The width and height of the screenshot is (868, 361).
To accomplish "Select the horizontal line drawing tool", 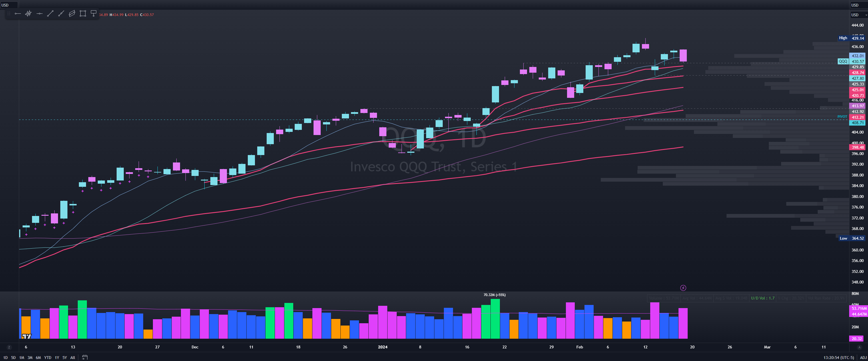I will (x=39, y=13).
